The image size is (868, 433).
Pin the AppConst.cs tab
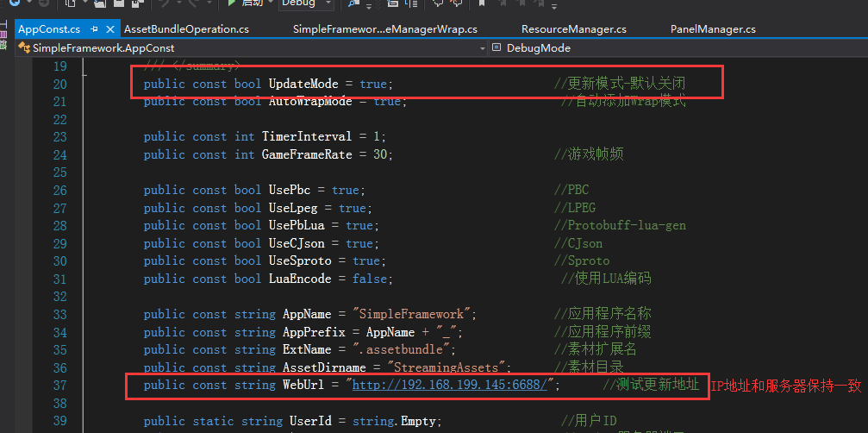pos(94,28)
